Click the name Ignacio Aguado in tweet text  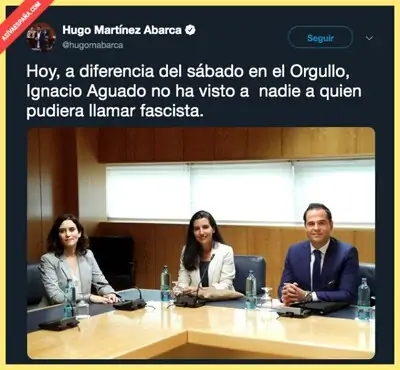click(x=84, y=92)
